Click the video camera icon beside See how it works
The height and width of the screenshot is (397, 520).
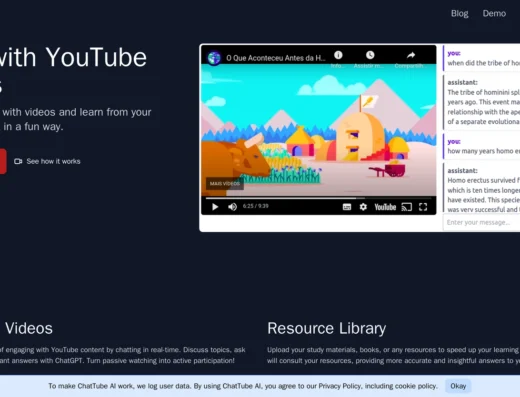18,161
